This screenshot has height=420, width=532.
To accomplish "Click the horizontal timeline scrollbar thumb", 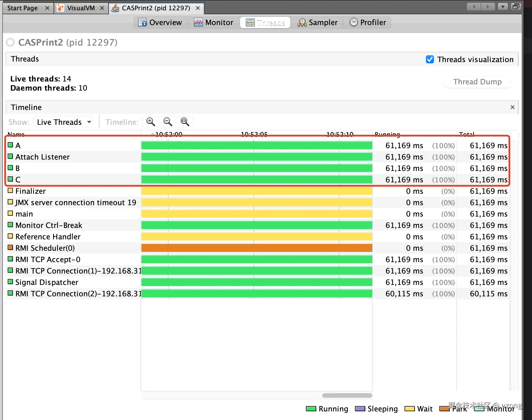I will coord(347,395).
